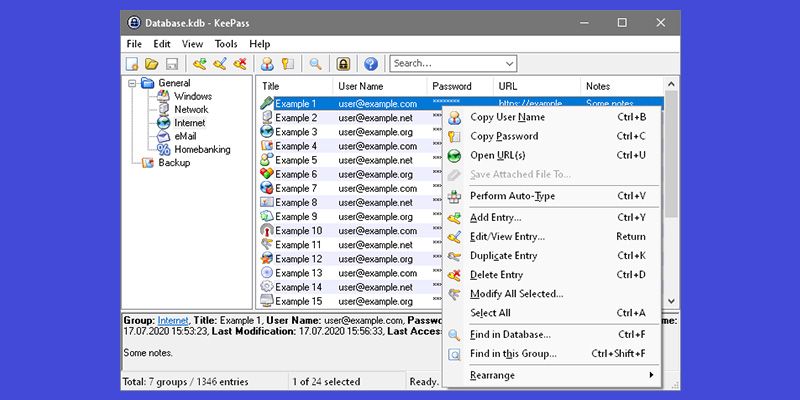The height and width of the screenshot is (400, 800).
Task: Open help via the question mark icon
Action: (x=371, y=64)
